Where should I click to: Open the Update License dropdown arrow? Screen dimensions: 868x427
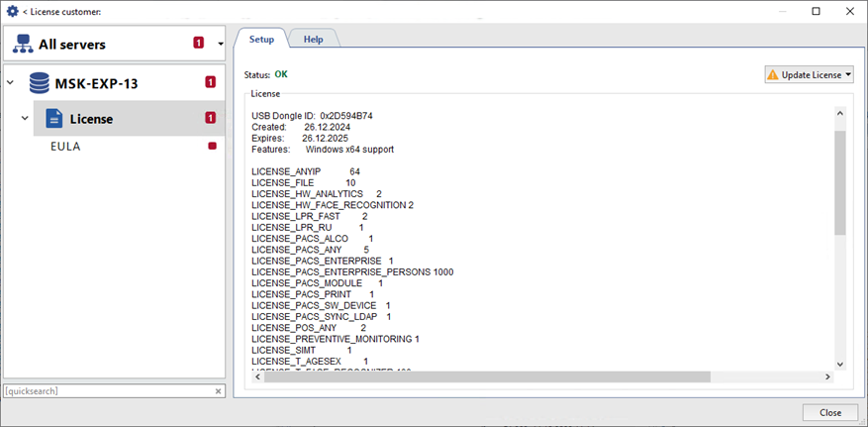click(x=848, y=75)
